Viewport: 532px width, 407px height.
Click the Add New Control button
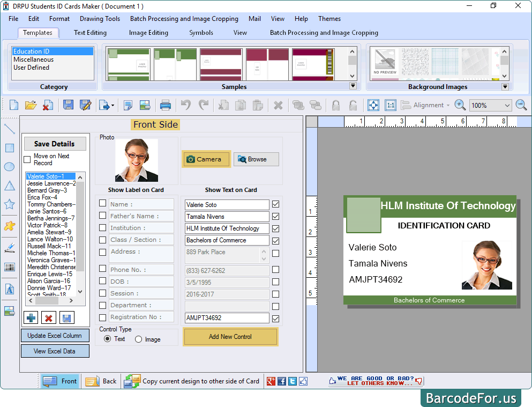[230, 337]
